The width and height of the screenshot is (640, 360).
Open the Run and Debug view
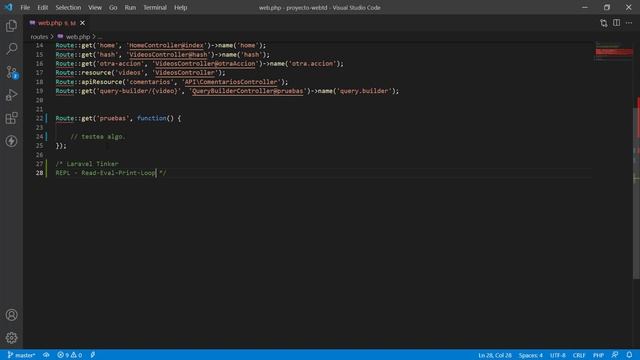point(11,95)
